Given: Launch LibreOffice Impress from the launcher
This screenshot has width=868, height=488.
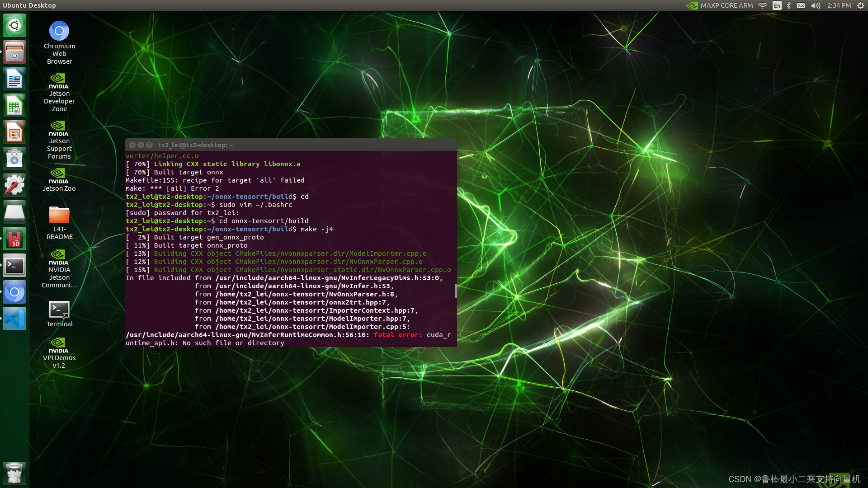Looking at the screenshot, I should coord(14,132).
